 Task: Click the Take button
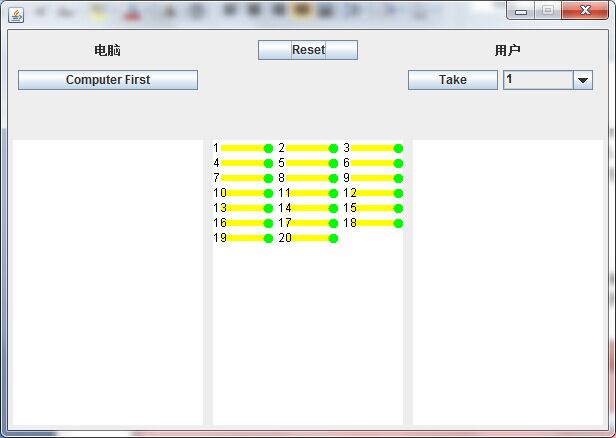453,80
